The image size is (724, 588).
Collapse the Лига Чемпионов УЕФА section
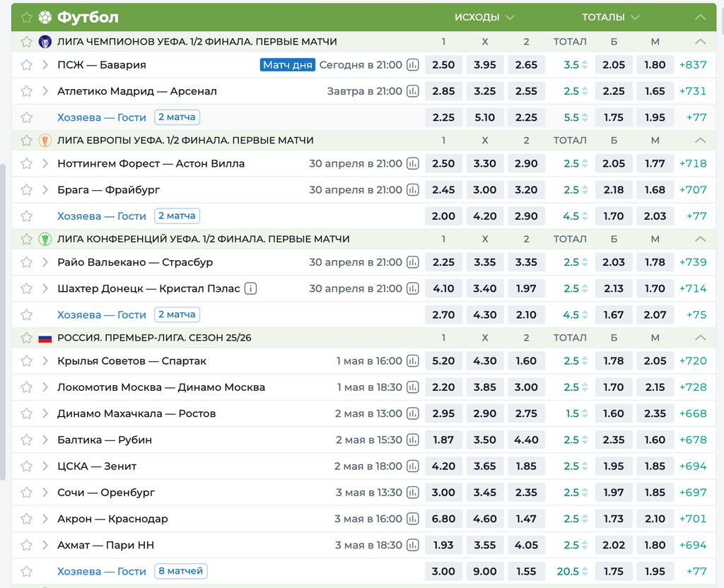click(700, 42)
